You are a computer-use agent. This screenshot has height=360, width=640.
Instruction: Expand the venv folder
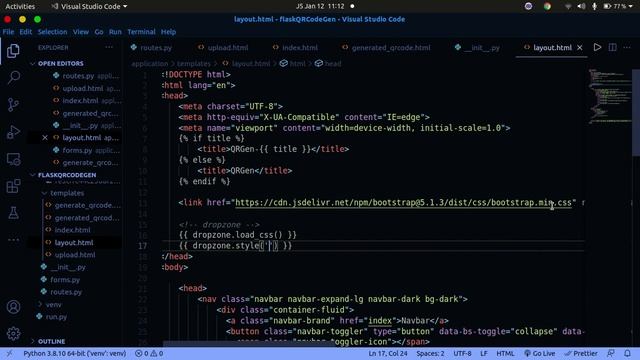click(53, 304)
